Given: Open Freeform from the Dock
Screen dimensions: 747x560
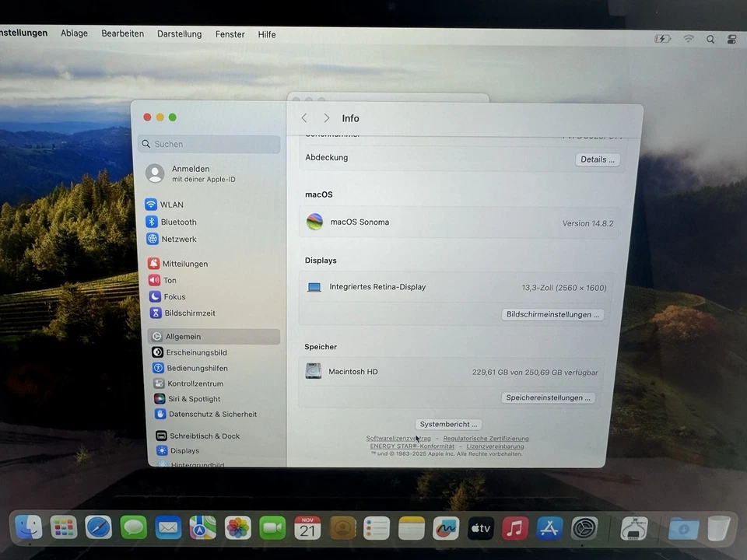Looking at the screenshot, I should 446,528.
